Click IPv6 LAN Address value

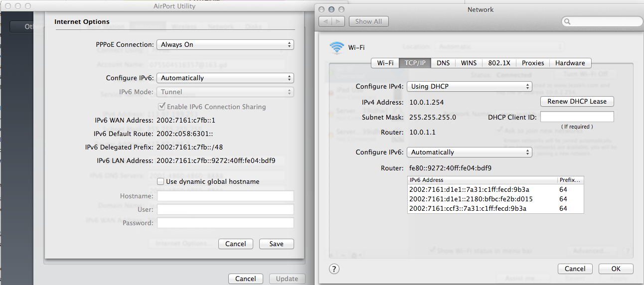pos(216,160)
